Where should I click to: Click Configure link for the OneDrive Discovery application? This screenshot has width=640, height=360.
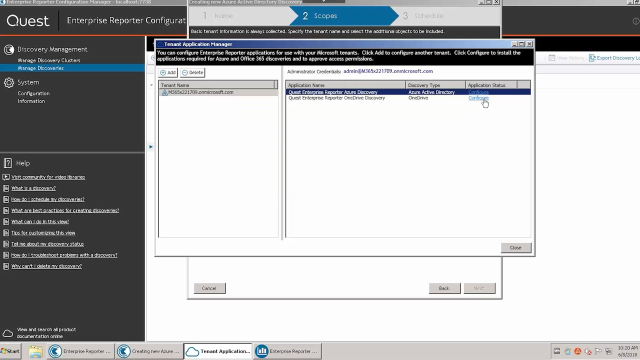[478, 98]
